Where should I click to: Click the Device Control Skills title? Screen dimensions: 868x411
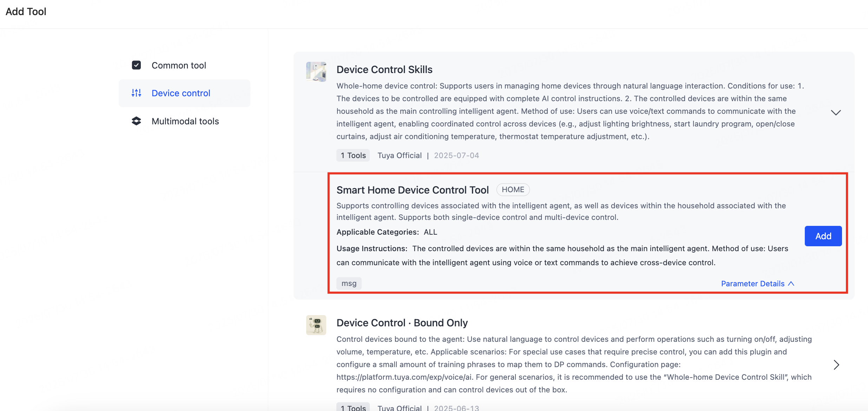[x=384, y=70]
